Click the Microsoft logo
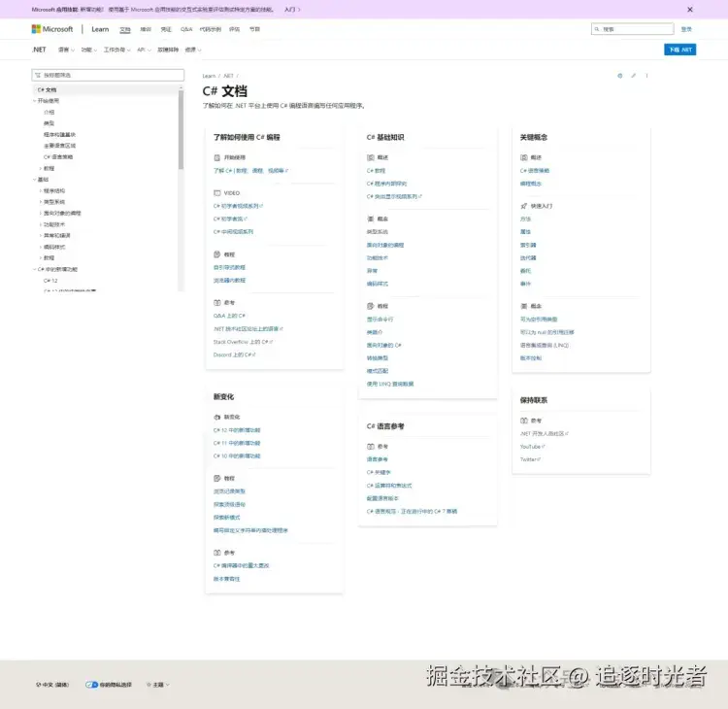The image size is (728, 709). coord(52,29)
